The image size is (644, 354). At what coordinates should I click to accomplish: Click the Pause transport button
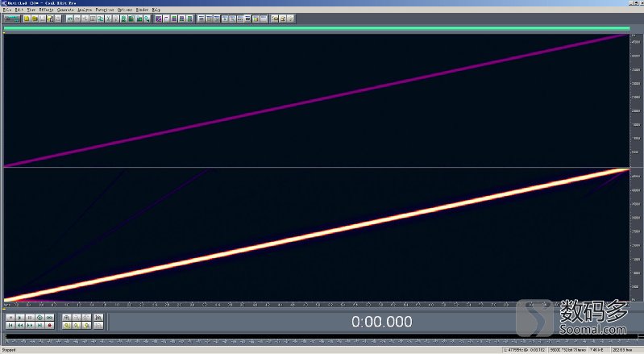(x=30, y=318)
